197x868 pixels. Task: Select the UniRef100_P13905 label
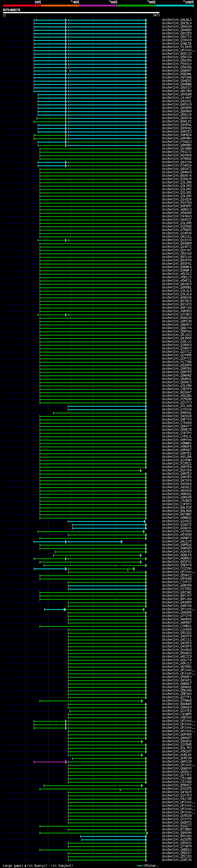coord(177,47)
